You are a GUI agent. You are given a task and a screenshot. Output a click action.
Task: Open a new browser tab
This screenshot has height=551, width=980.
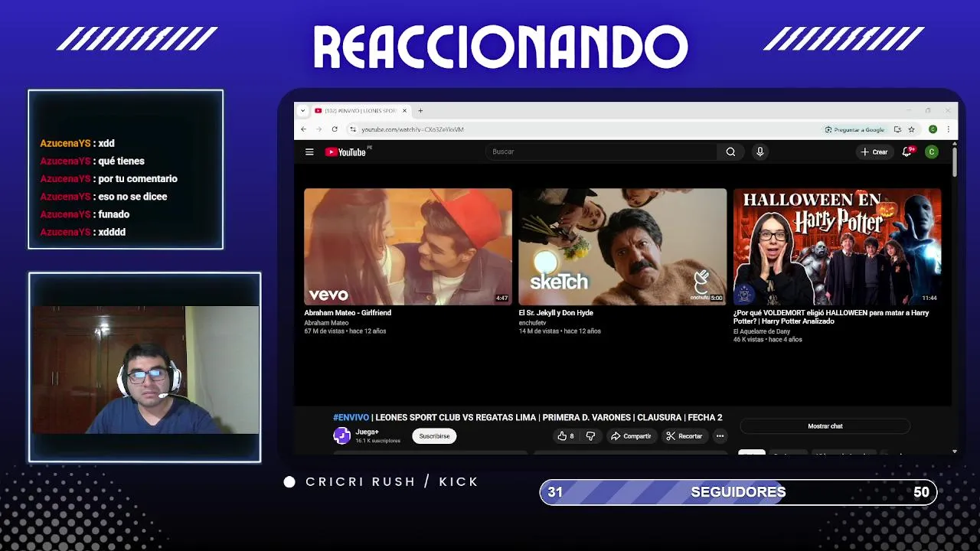coord(420,111)
